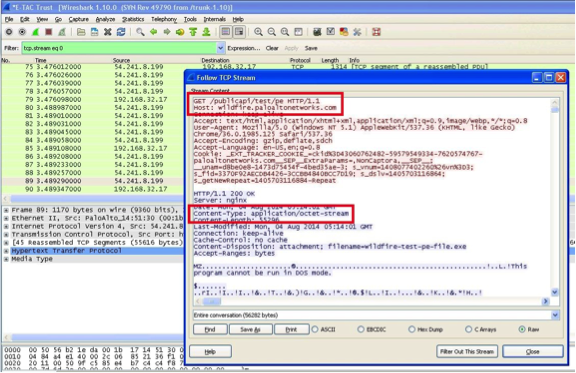576x373 pixels.
Task: Expand the Media Type node
Action: coord(6,259)
